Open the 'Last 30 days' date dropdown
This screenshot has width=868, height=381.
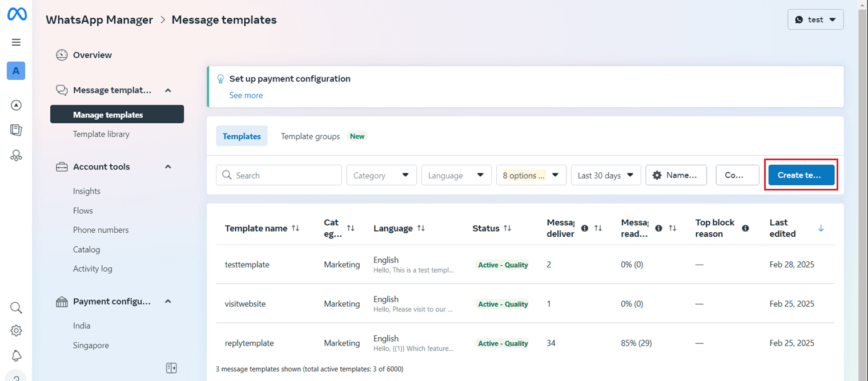point(606,175)
